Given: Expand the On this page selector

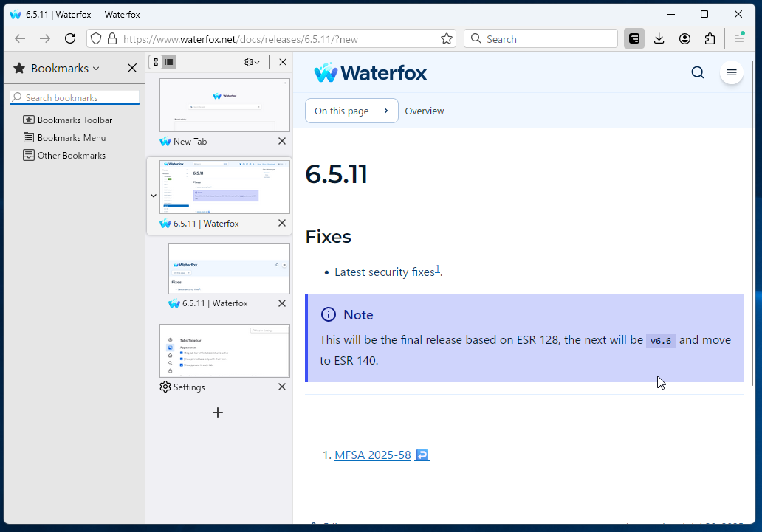Looking at the screenshot, I should point(351,111).
